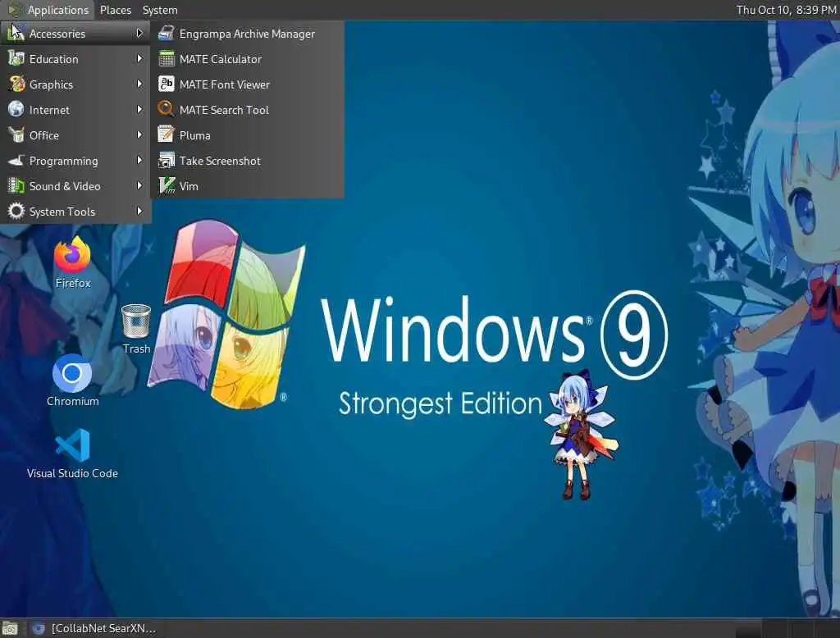Screen dimensions: 840x638
Task: Expand the System Tools submenu arrow
Action: [139, 211]
